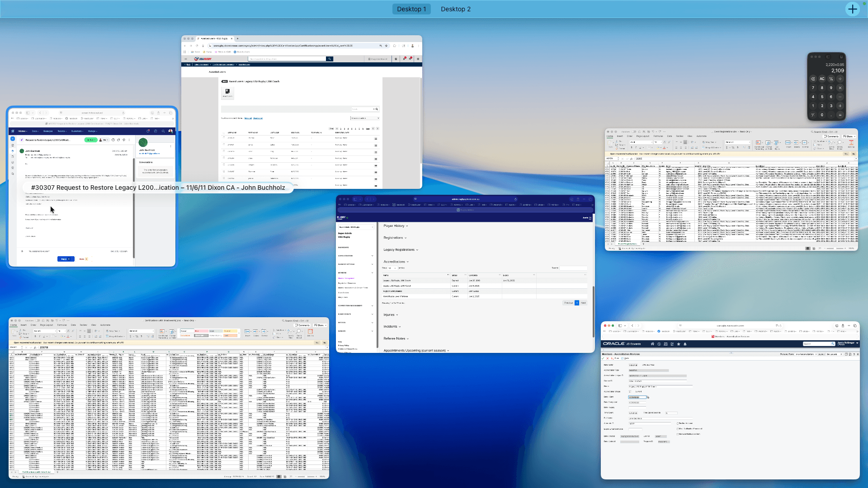Collapse the Accreditations section in admin window
868x488 pixels.
396,262
